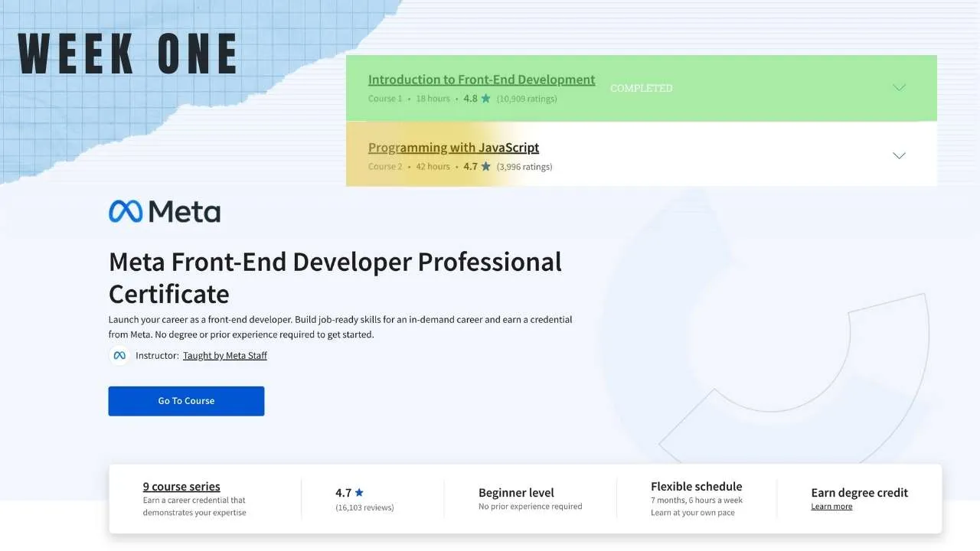Click the Course 1 label
The image size is (980, 551).
click(385, 99)
